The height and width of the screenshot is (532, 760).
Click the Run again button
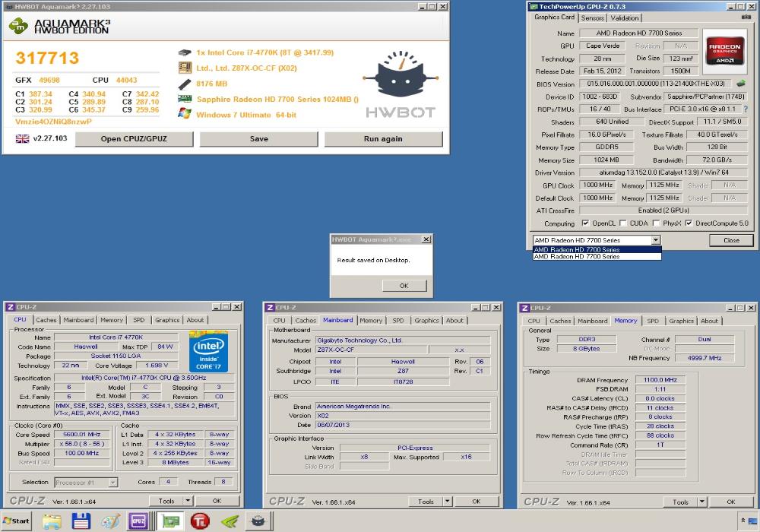(383, 138)
